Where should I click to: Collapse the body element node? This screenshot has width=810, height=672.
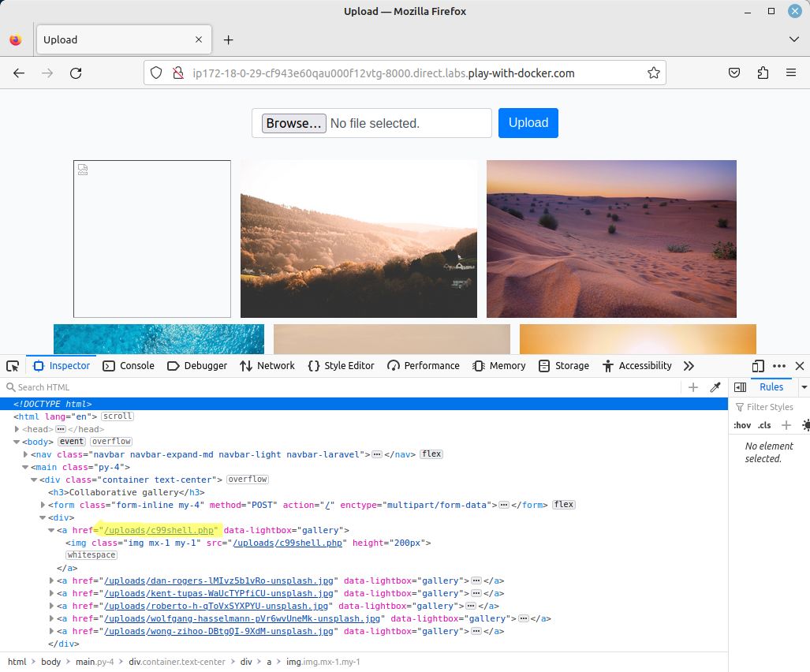17,442
